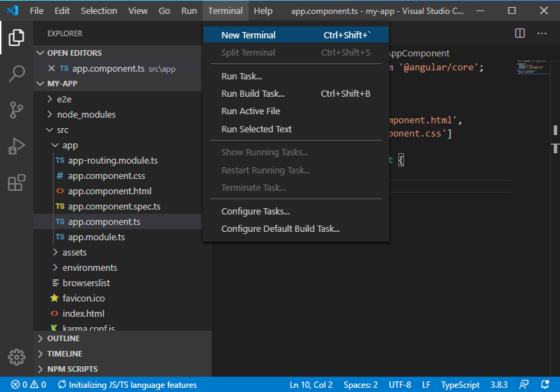
Task: Open the Search view icon
Action: point(17,74)
